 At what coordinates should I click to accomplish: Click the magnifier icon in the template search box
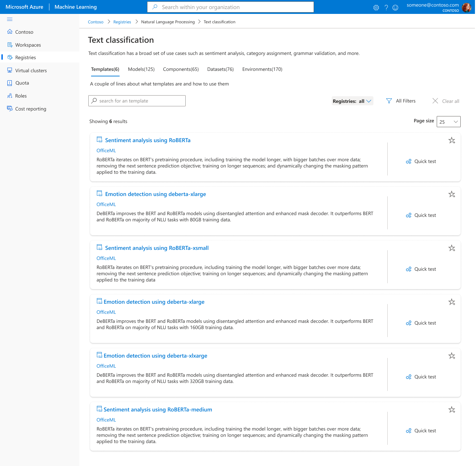[94, 101]
